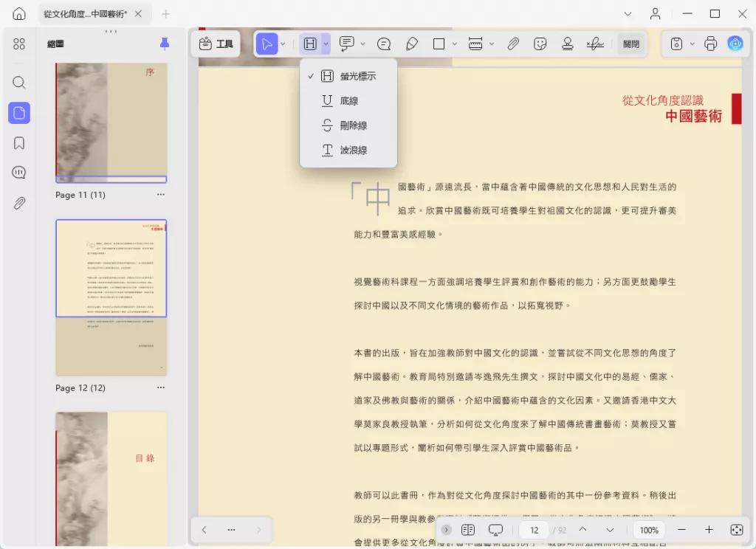Open the sticker annotation tool

(x=540, y=44)
